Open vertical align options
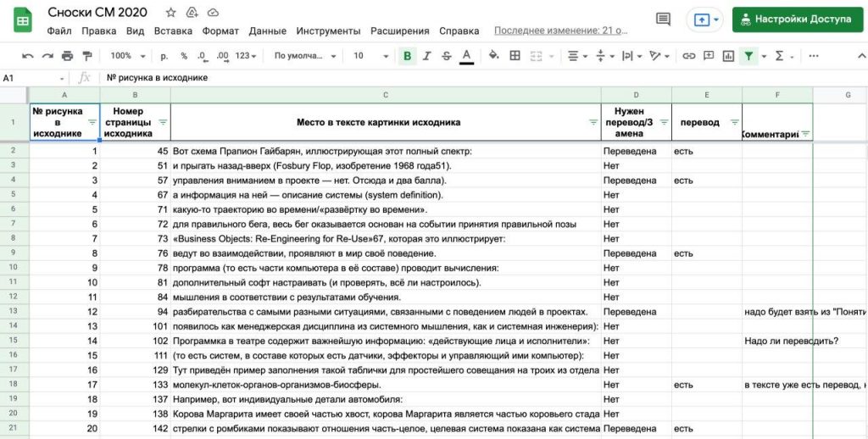The height and width of the screenshot is (439, 868). pyautogui.click(x=605, y=56)
